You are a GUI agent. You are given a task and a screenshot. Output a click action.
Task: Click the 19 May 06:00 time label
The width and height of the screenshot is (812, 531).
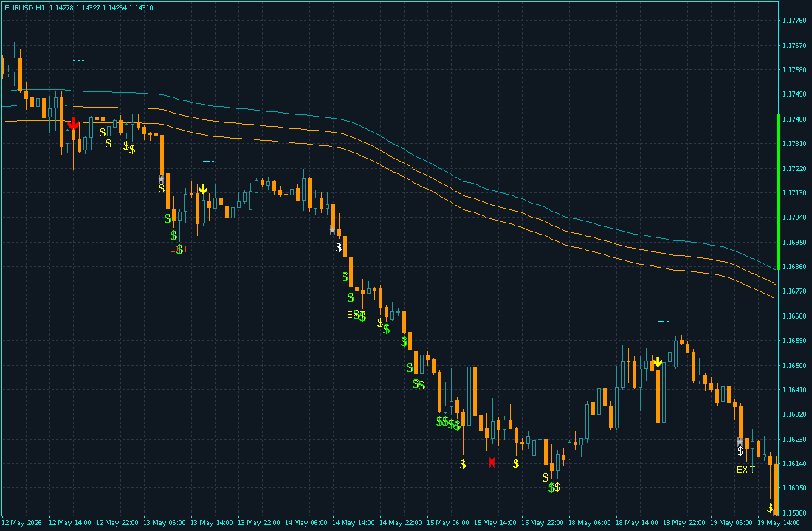pos(732,523)
